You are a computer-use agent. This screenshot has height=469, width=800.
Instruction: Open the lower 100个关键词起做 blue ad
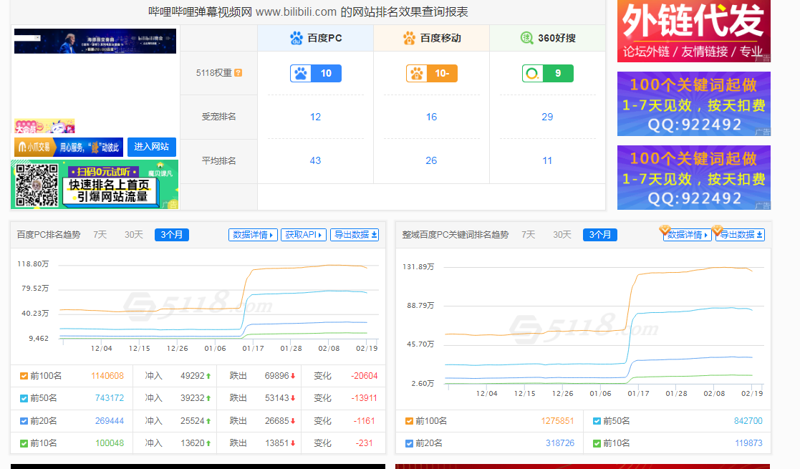(694, 178)
